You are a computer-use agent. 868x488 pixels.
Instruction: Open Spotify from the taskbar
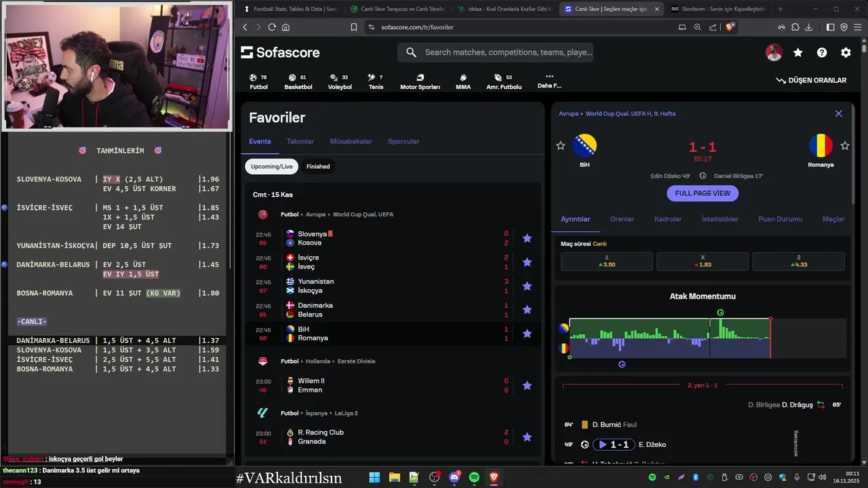tap(474, 478)
